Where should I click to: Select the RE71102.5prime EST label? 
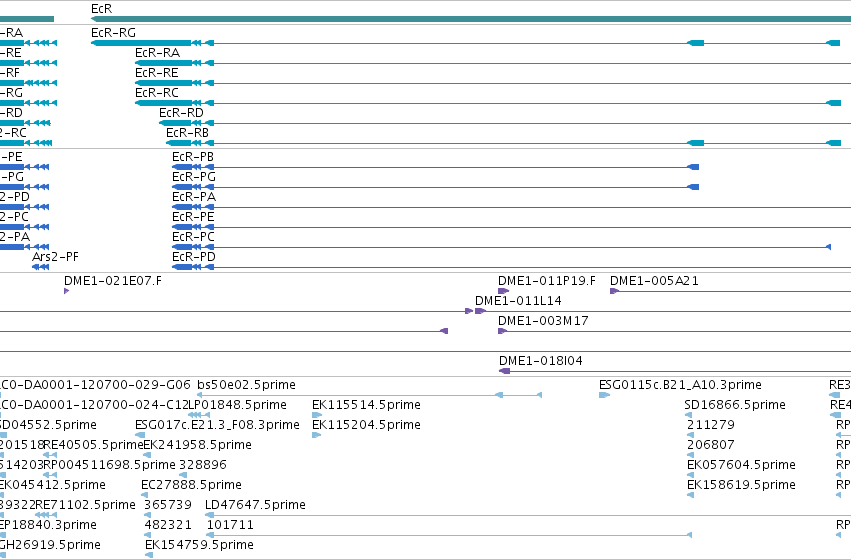85,506
